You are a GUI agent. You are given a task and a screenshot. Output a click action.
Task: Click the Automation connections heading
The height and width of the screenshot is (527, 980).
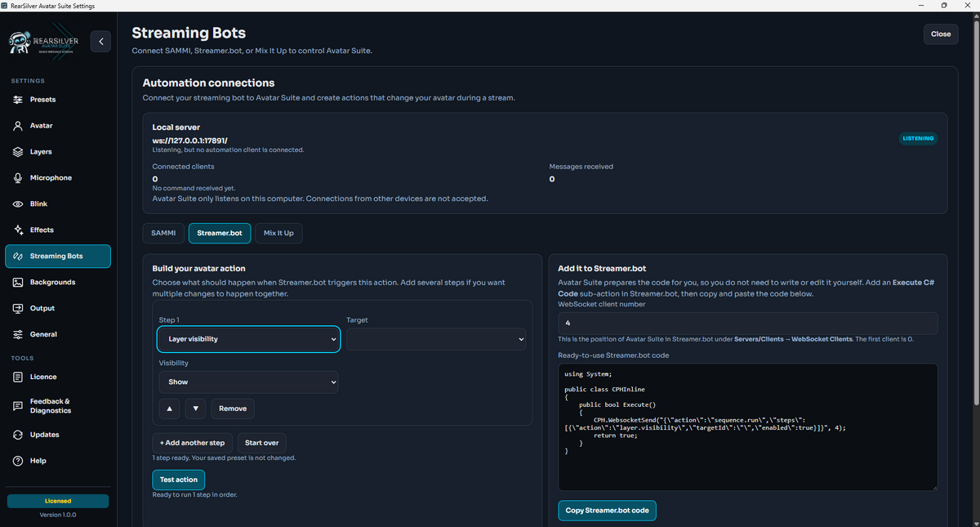click(x=209, y=83)
